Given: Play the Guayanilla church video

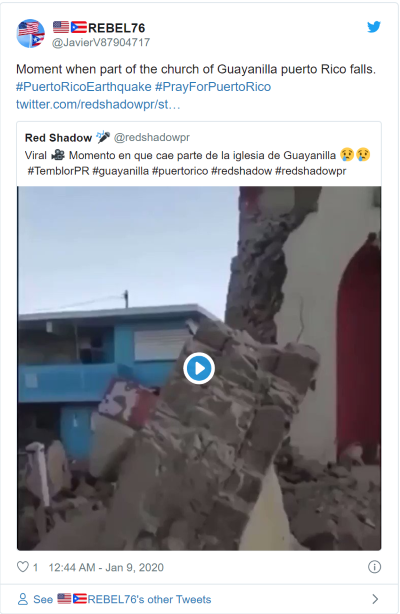Looking at the screenshot, I should pyautogui.click(x=199, y=368).
